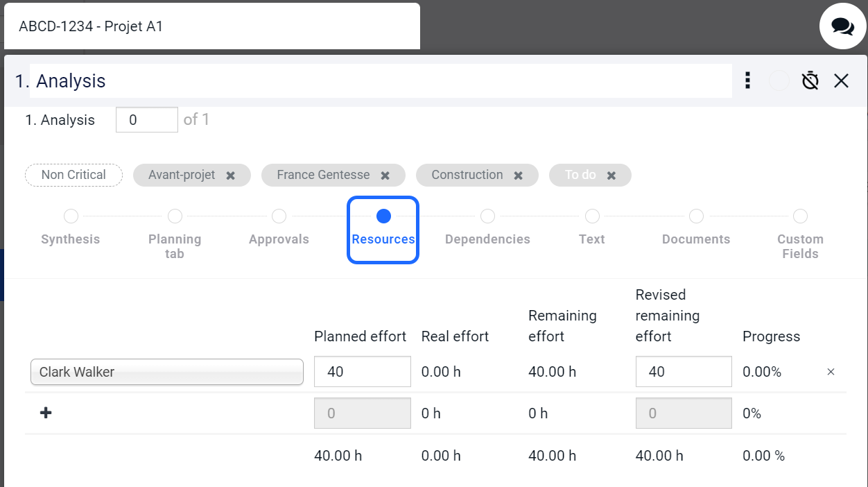Click Clark Walker's 0.00% progress value
Viewport: 868px width, 487px height.
pyautogui.click(x=762, y=372)
